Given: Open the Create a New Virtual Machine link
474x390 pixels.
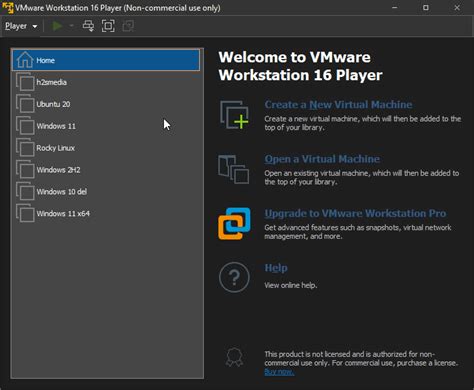Looking at the screenshot, I should pos(338,105).
